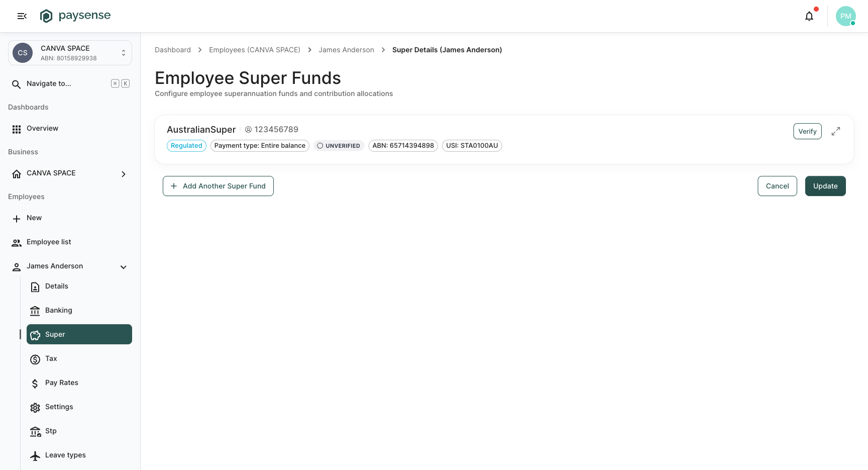Click the Details document icon
The height and width of the screenshot is (470, 868).
tap(35, 287)
